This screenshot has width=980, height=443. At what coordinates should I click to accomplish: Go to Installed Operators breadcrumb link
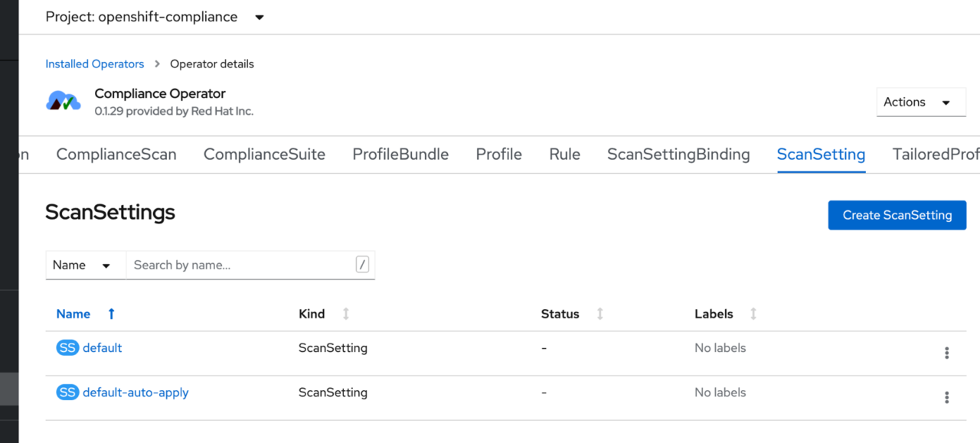94,64
